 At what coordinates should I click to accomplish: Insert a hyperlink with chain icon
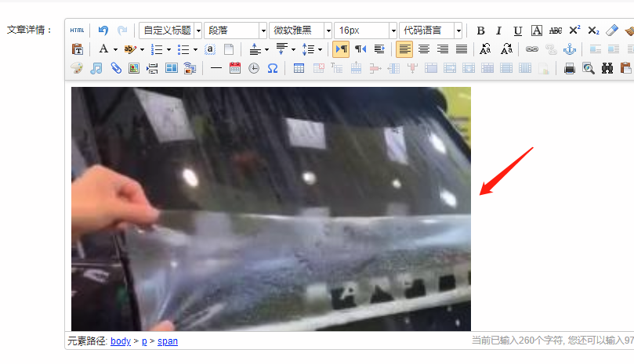531,49
